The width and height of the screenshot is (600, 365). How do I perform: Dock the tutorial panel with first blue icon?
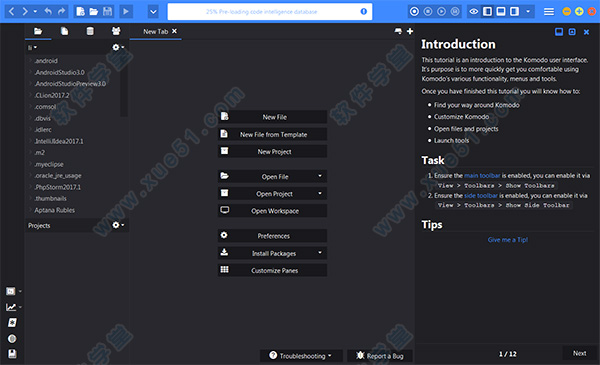(559, 32)
